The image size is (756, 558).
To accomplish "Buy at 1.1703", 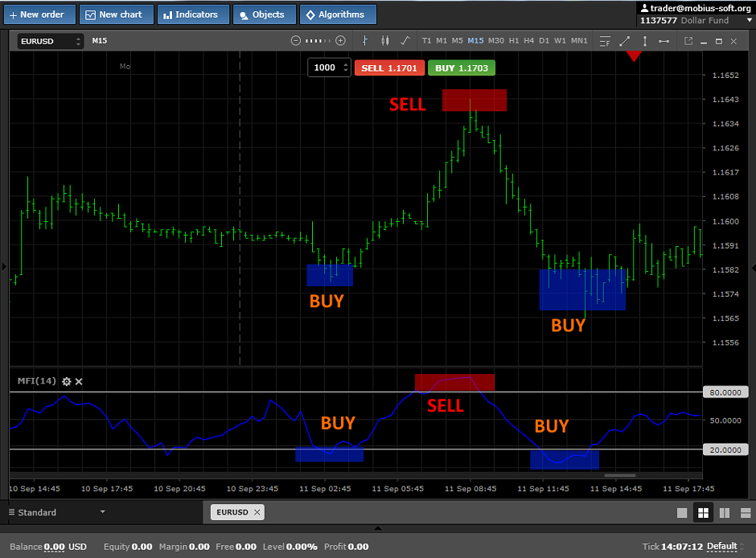I will [x=462, y=68].
